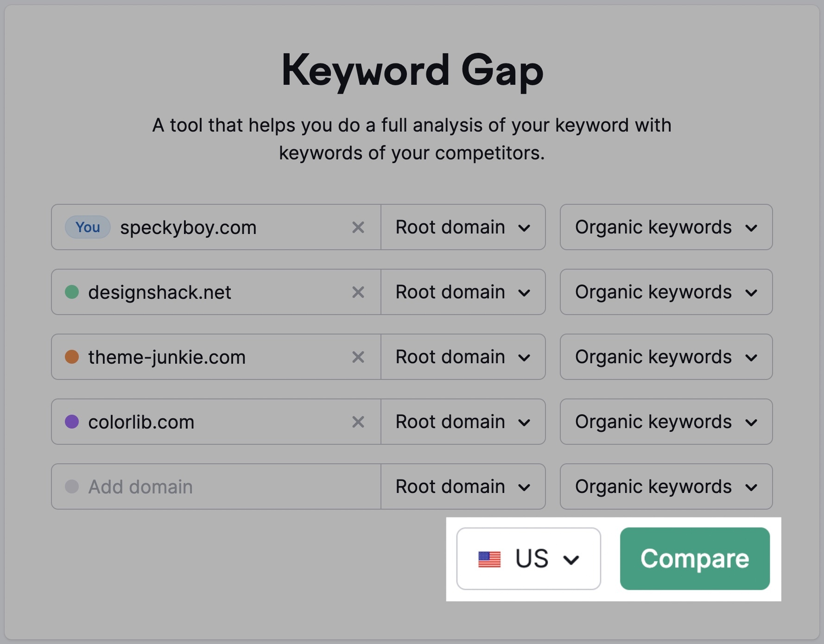This screenshot has height=644, width=824.
Task: Expand the US country selector
Action: point(528,559)
